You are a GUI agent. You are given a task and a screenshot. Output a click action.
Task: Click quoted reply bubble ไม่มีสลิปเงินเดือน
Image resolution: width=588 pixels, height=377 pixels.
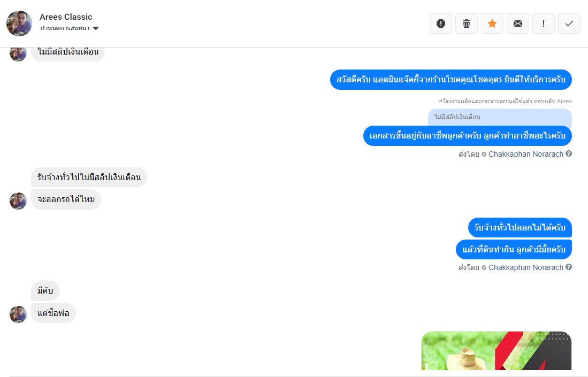pyautogui.click(x=500, y=117)
